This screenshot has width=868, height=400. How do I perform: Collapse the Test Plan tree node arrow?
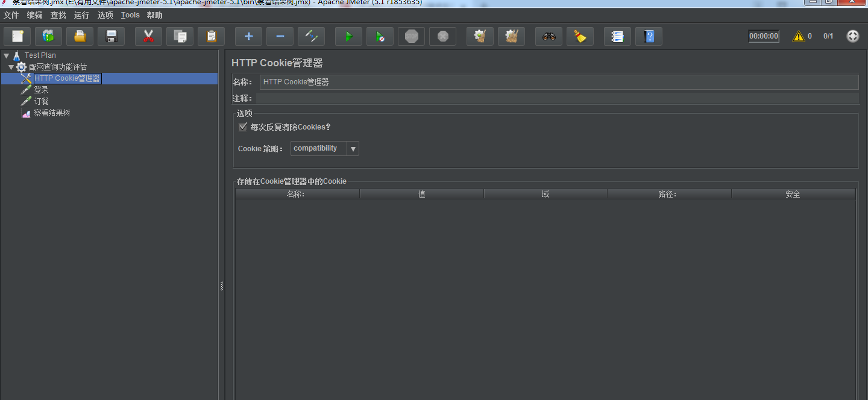tap(7, 55)
